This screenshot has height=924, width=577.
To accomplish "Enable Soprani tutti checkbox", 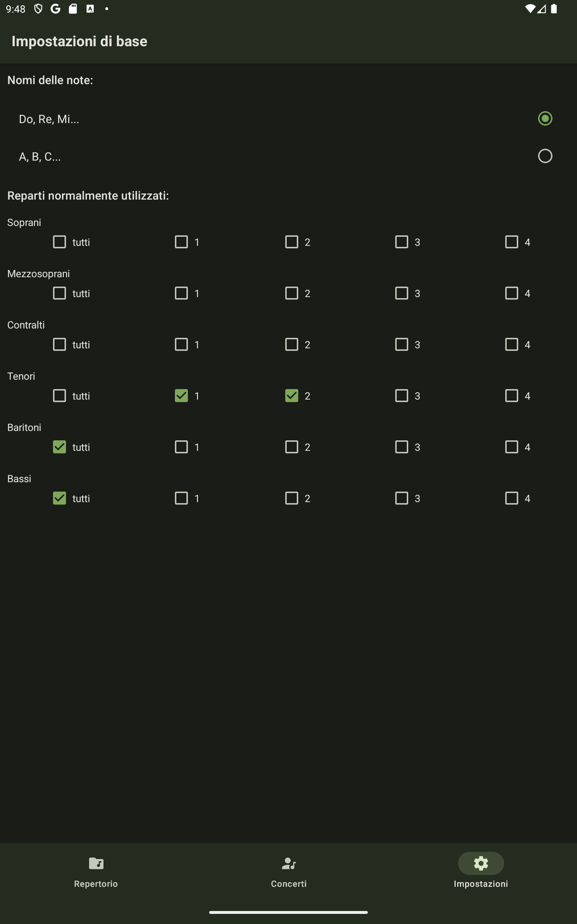I will (x=60, y=242).
